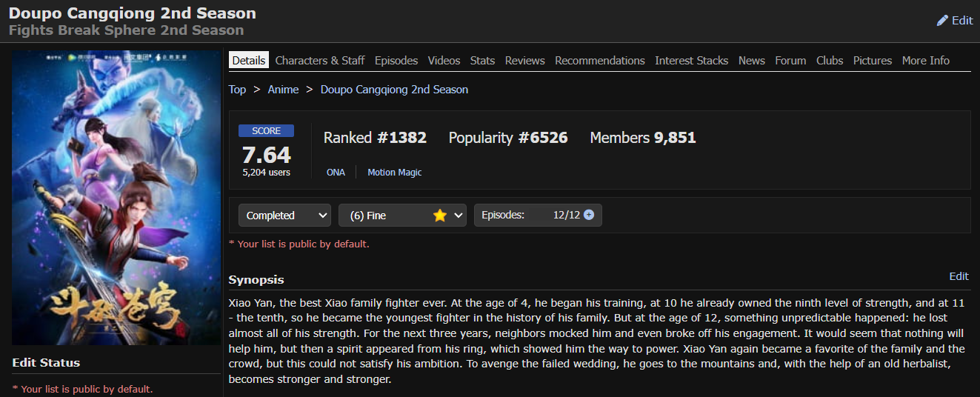This screenshot has height=397, width=980.
Task: Go to the Forum tab
Action: [790, 61]
